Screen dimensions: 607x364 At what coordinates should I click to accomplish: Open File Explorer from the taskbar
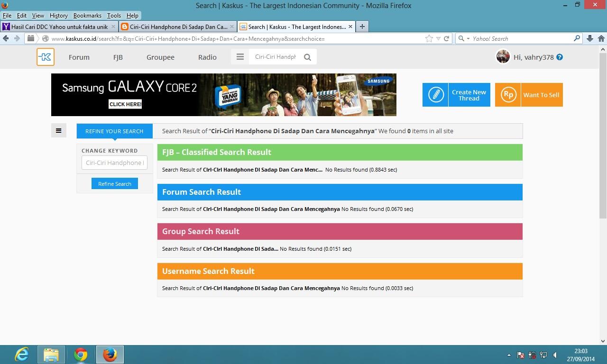coord(51,355)
